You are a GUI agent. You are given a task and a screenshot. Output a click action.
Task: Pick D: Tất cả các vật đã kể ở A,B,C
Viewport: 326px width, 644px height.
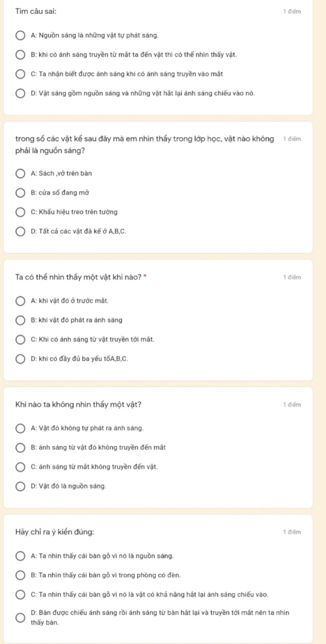tap(20, 232)
